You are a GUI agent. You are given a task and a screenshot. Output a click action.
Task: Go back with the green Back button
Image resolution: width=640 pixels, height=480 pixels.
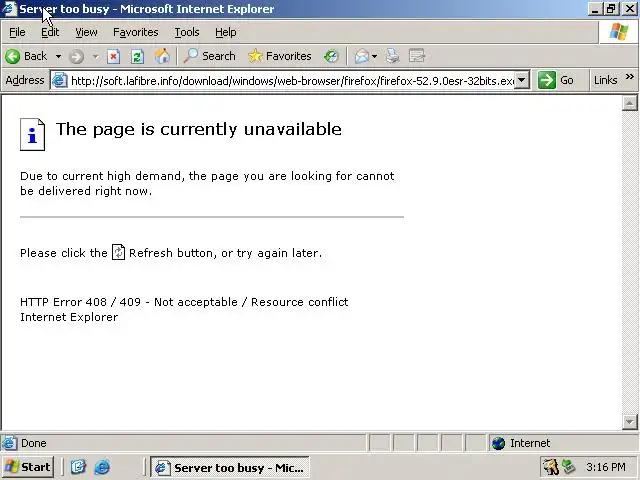pos(26,56)
